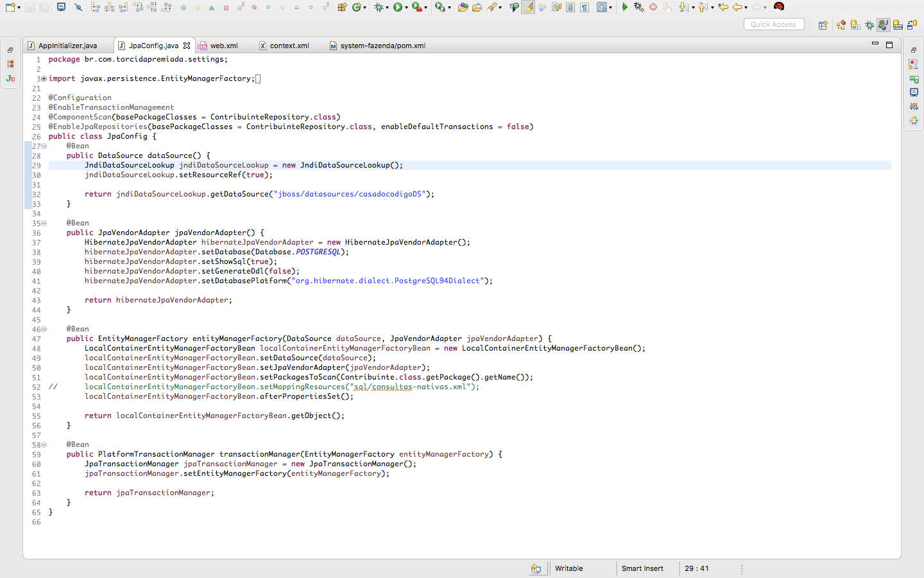
Task: Switch to the AppInitializer.java tab
Action: point(67,46)
